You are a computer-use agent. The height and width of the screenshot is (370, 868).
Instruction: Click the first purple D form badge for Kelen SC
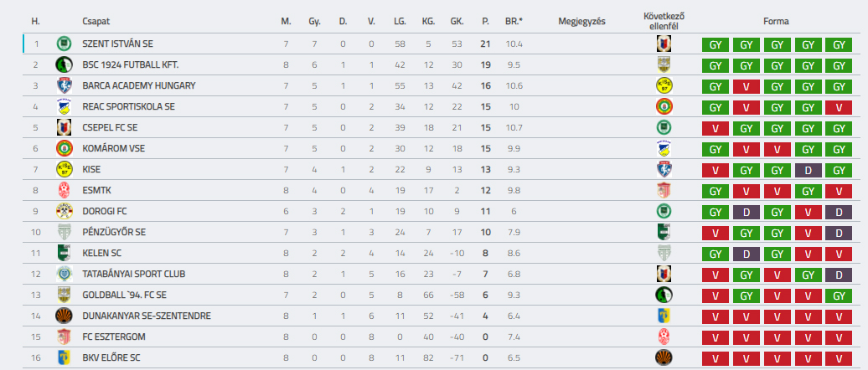point(746,253)
